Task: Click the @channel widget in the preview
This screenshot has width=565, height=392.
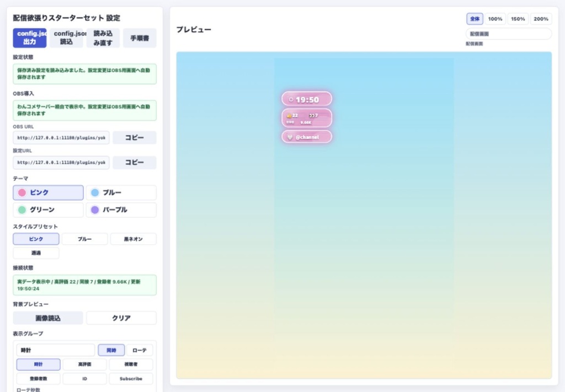Action: click(307, 137)
